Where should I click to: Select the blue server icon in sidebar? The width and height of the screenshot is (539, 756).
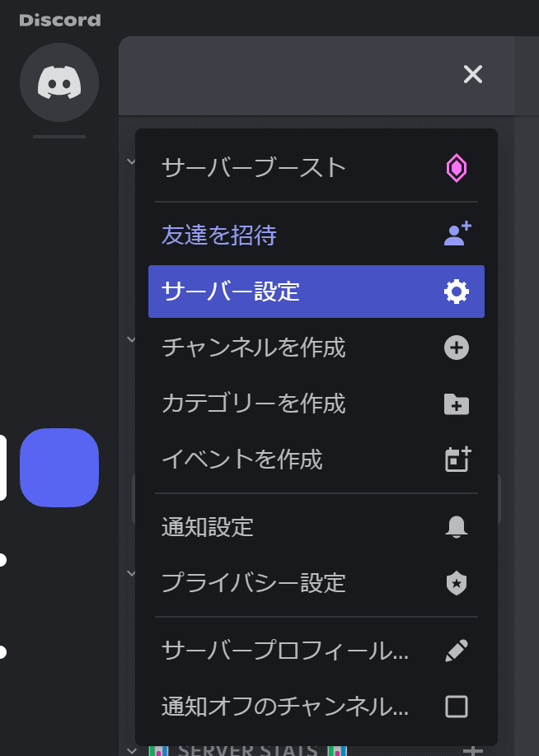(59, 467)
